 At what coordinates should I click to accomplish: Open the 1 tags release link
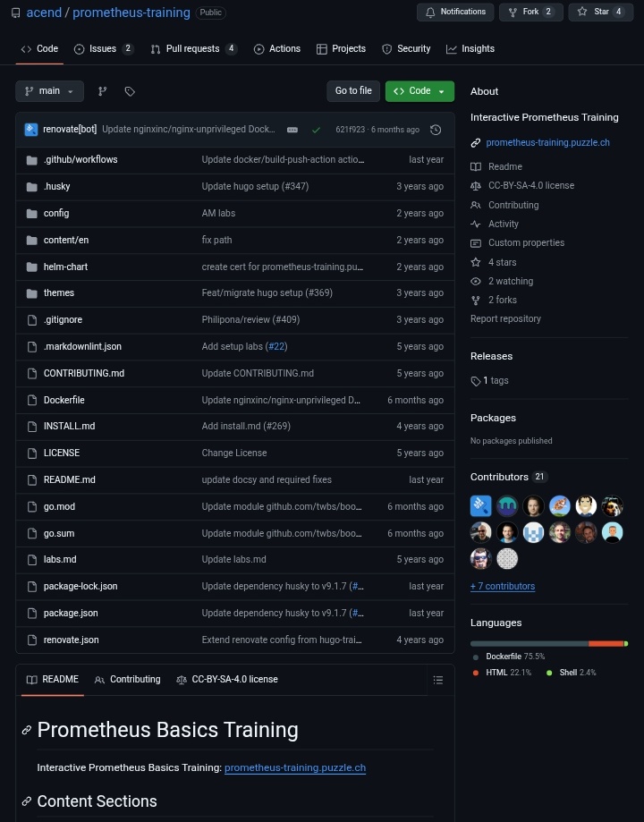point(490,381)
